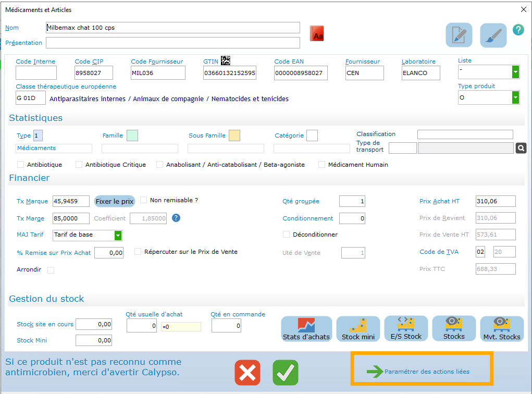Open the edit note pencil icon
Screen dimensions: 532x394
(x=459, y=35)
